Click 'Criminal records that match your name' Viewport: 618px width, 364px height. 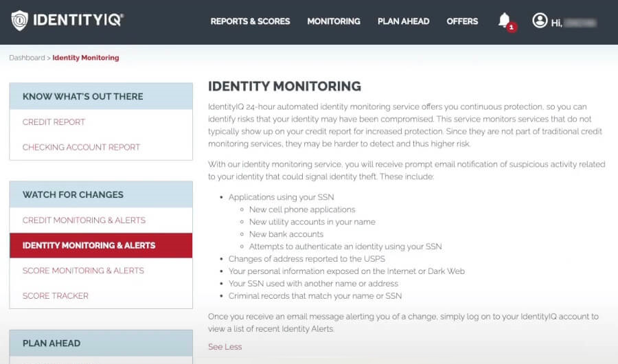pyautogui.click(x=315, y=296)
